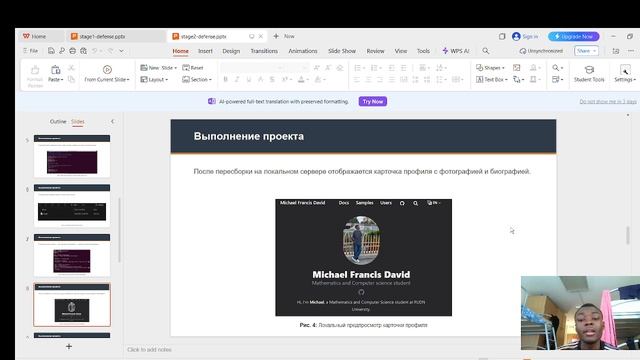Viewport: 640px width, 360px height.
Task: Open the Find magnifier dropdown in ribbon
Action: (562, 68)
